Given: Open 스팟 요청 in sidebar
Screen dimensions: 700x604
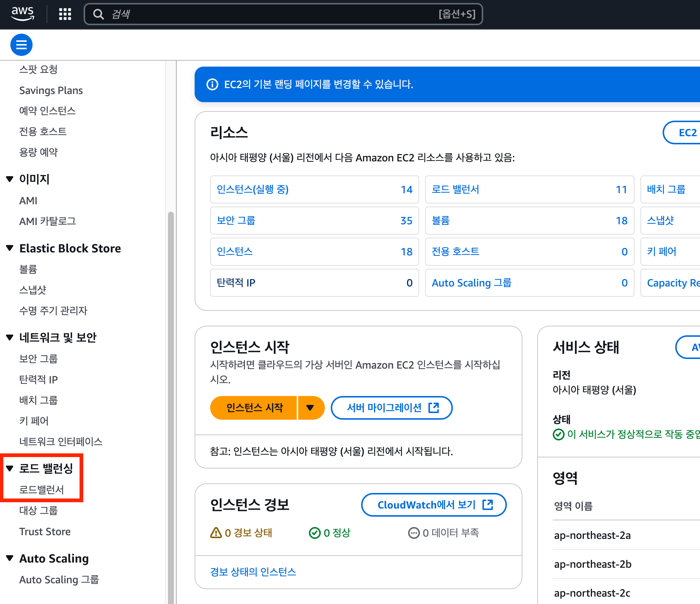Looking at the screenshot, I should pos(38,69).
